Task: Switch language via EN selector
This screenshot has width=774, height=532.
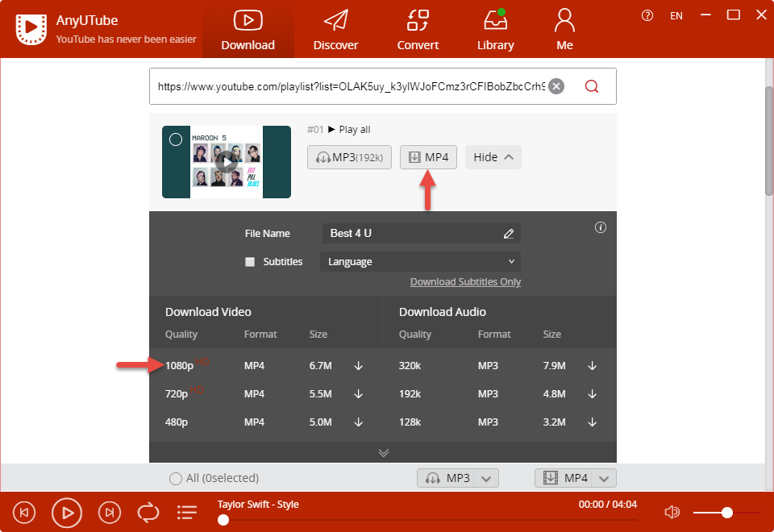Action: [x=676, y=16]
